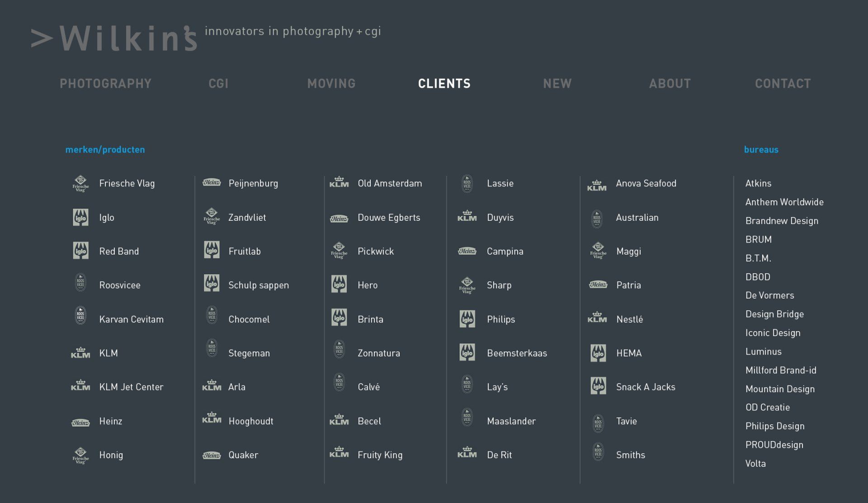868x503 pixels.
Task: Click the KLM crown logo beside KLM
Action: point(80,353)
